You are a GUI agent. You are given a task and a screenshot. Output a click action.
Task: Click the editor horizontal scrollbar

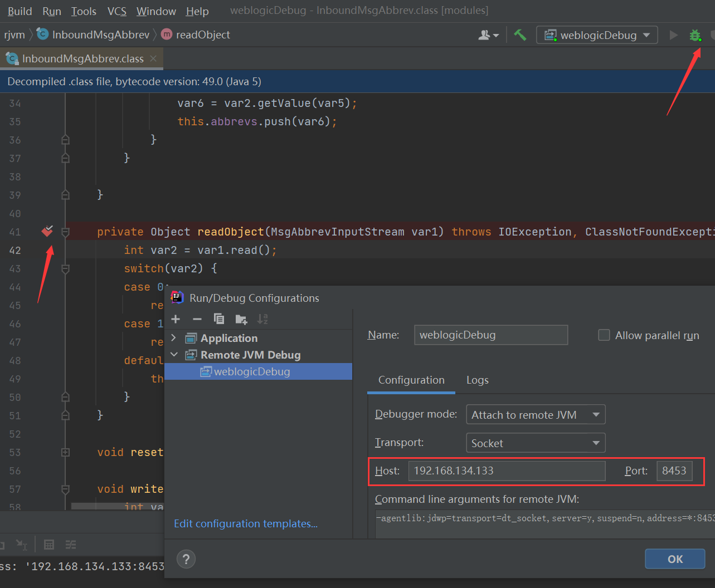117,506
